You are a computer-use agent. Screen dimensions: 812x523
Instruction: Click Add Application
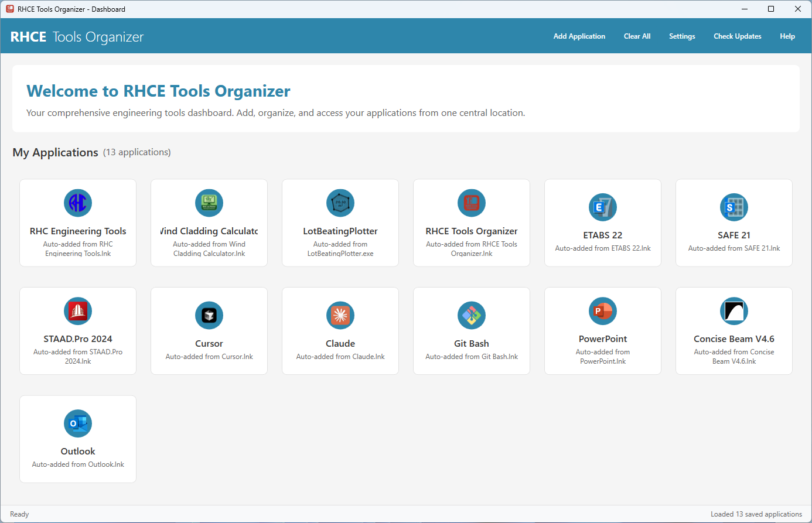point(579,36)
